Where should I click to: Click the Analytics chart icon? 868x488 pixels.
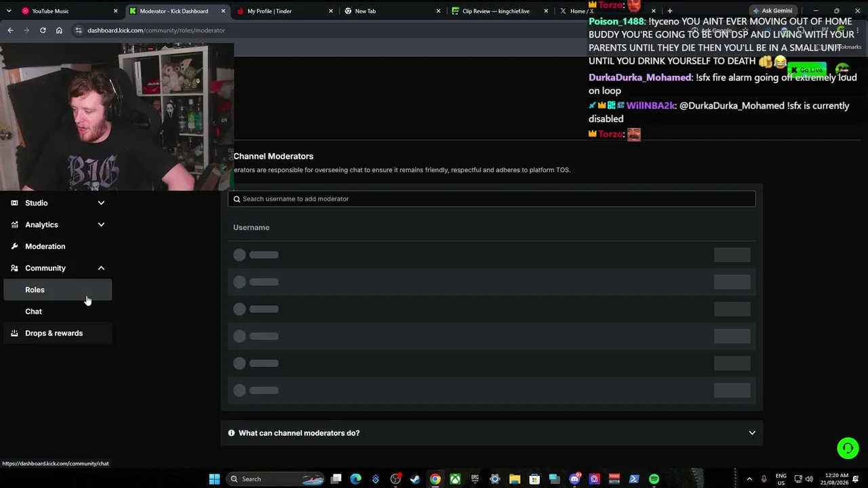[x=14, y=224]
